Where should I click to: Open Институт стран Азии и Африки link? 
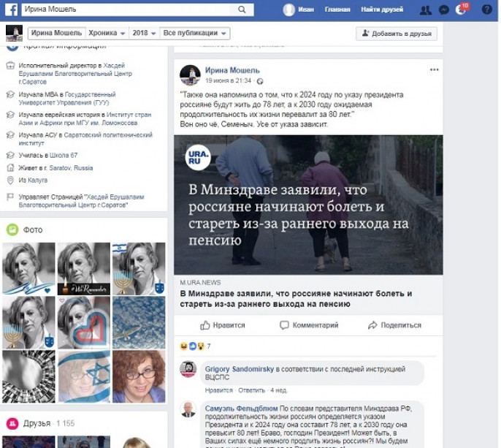coord(85,118)
